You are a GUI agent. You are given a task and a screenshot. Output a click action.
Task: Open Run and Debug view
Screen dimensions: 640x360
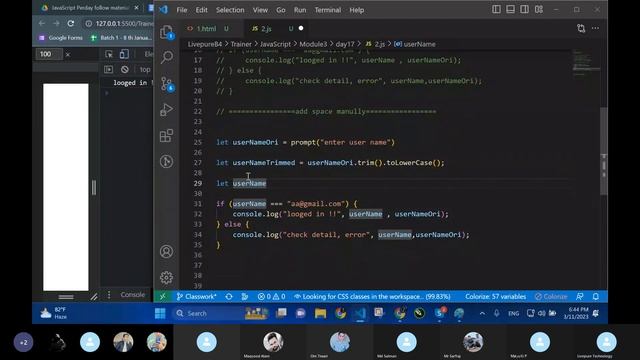[166, 110]
